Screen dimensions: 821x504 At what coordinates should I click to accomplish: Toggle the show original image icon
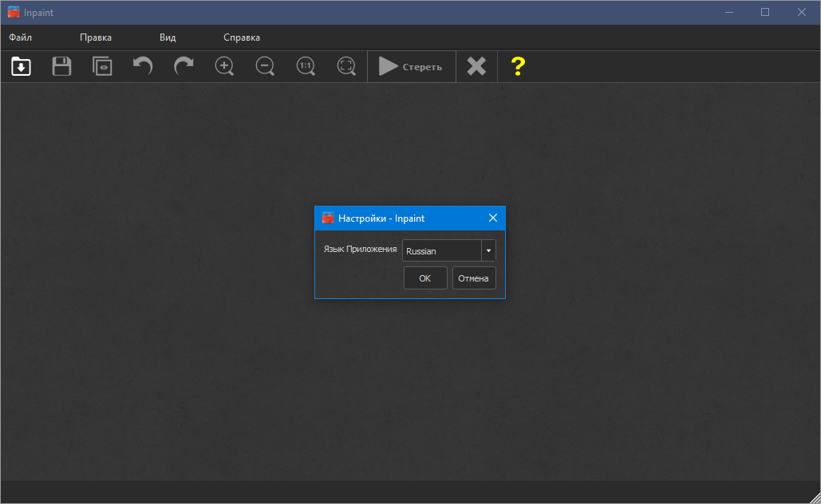(x=102, y=66)
